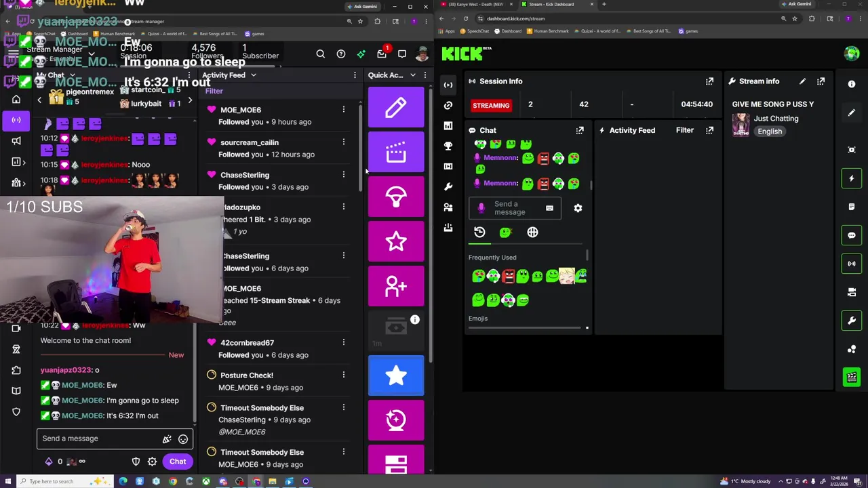Click the English language tag in Stream info

coord(770,131)
